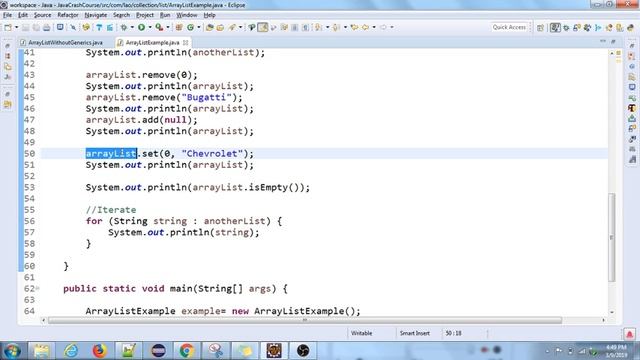640x360 pixels.
Task: Open the Run menu
Action: click(165, 15)
